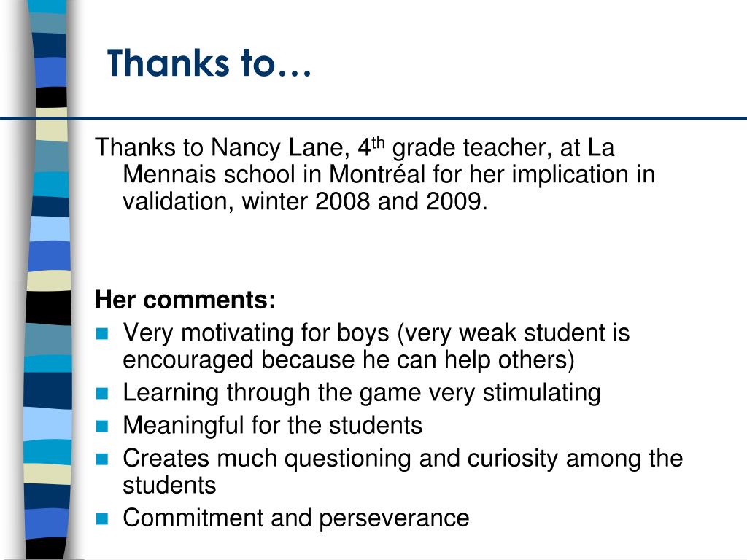Click the word 'Montréal' in the paragraph
Viewport: 747px width, 560px height.
pyautogui.click(x=377, y=174)
